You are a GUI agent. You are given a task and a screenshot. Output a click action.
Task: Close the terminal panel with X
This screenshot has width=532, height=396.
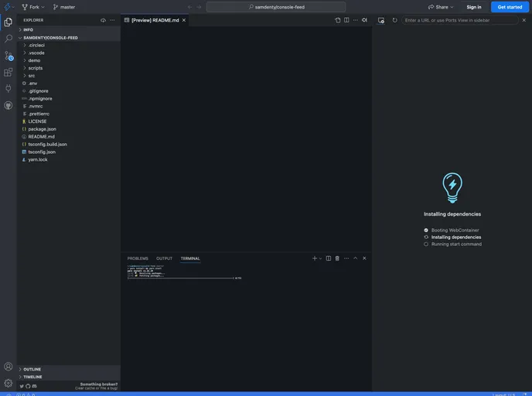364,258
